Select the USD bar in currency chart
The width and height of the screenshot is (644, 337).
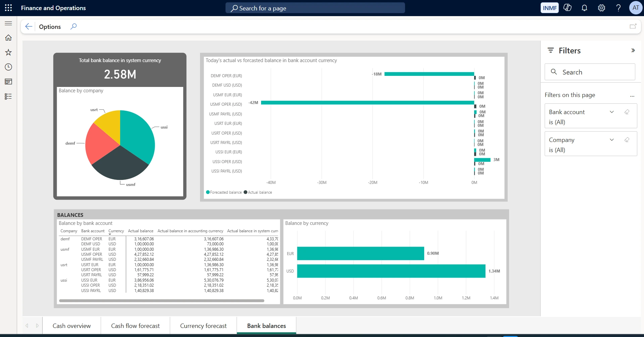click(391, 271)
